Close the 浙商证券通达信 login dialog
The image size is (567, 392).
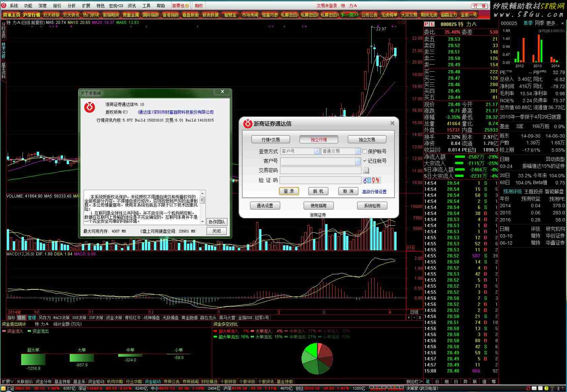[392, 123]
